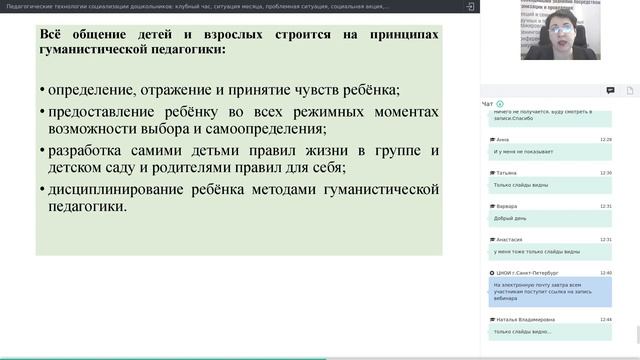Click the 12:40 timestamp on the ЦНОИ message
This screenshot has width=640, height=360.
(x=606, y=273)
